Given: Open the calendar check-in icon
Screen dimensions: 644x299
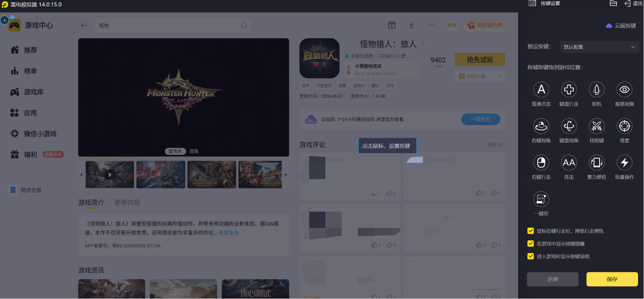Looking at the screenshot, I should 392,25.
